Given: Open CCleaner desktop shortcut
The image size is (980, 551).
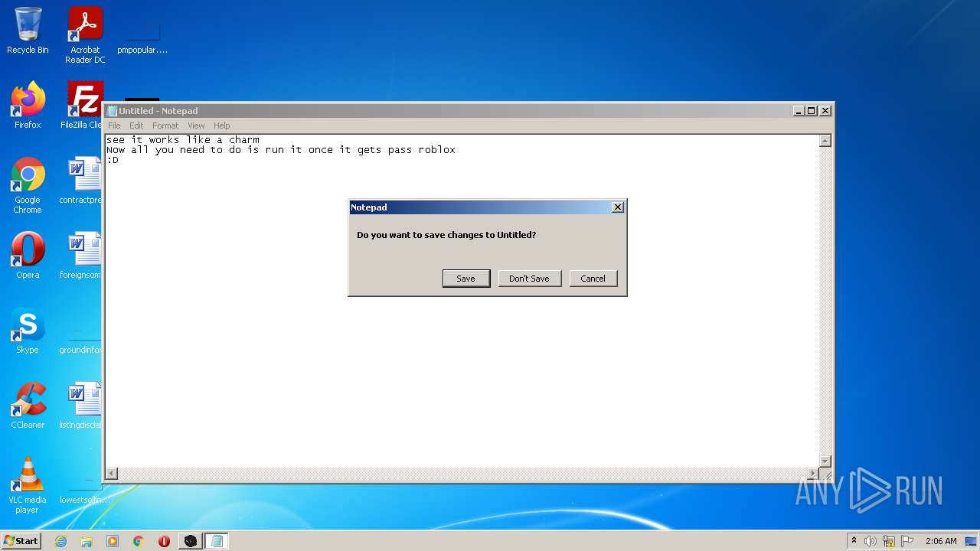Looking at the screenshot, I should (28, 406).
